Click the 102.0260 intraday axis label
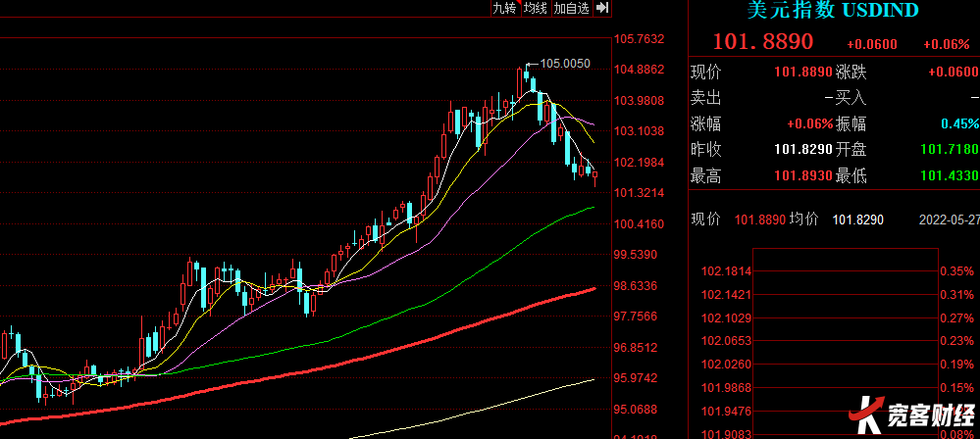Image resolution: width=980 pixels, height=439 pixels. tap(726, 365)
